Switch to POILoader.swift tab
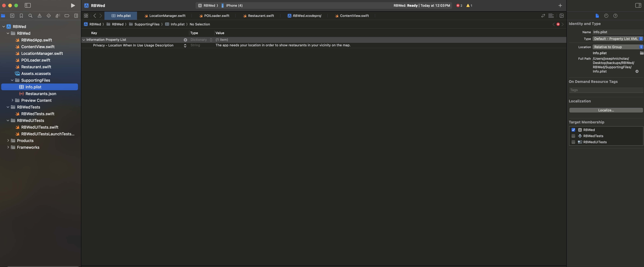Screen dimensions: 644x267 tap(214, 16)
